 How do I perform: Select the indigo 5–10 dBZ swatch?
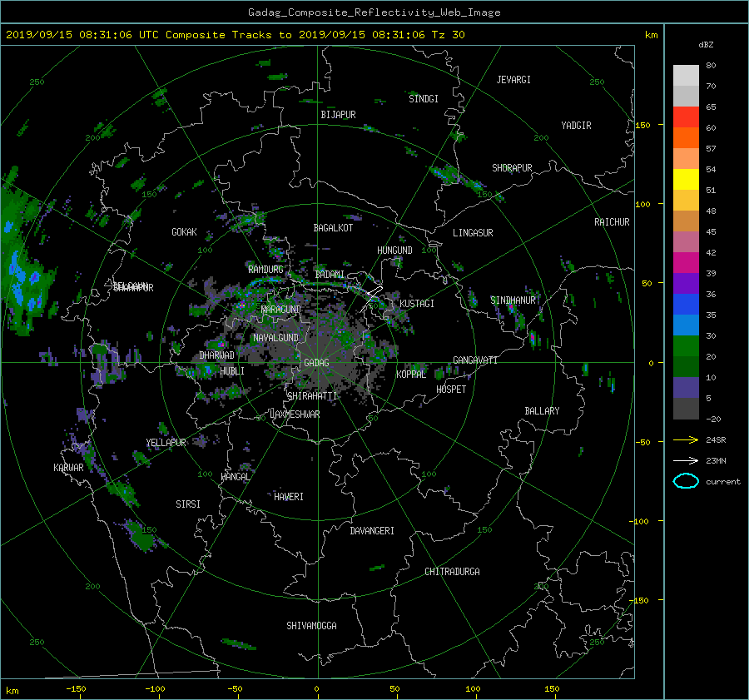[x=686, y=388]
